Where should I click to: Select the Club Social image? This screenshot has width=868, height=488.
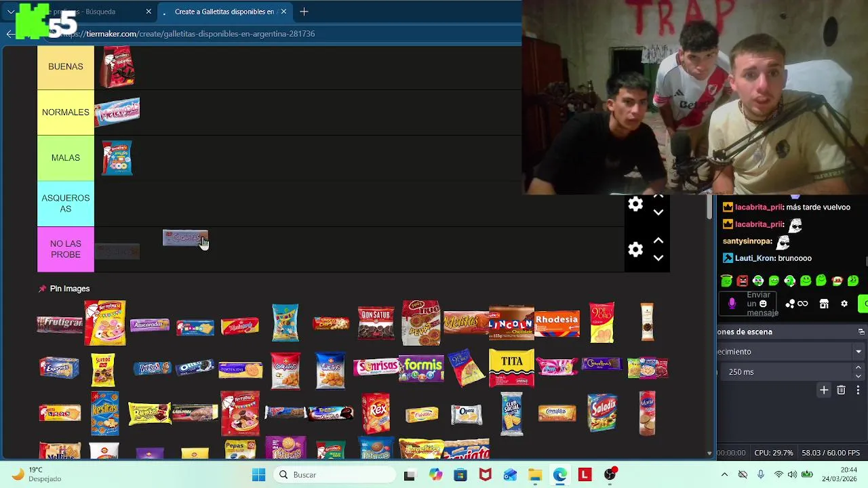tap(511, 413)
